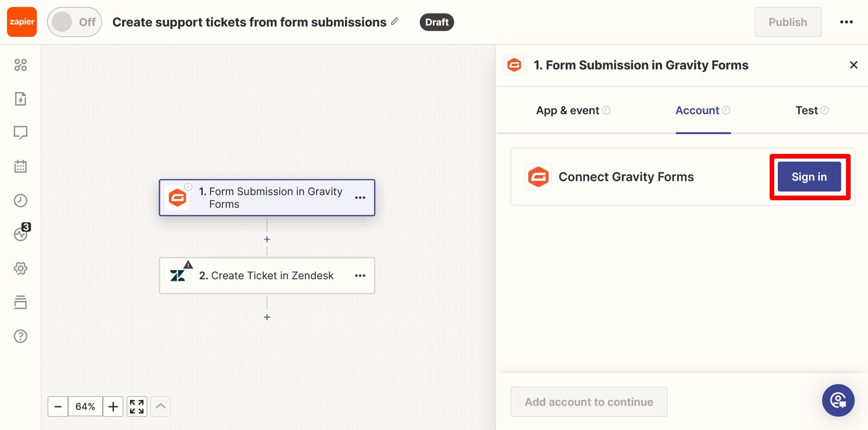Click the Connect Gravity Forms logo icon
Viewport: 868px width, 430px height.
click(538, 177)
